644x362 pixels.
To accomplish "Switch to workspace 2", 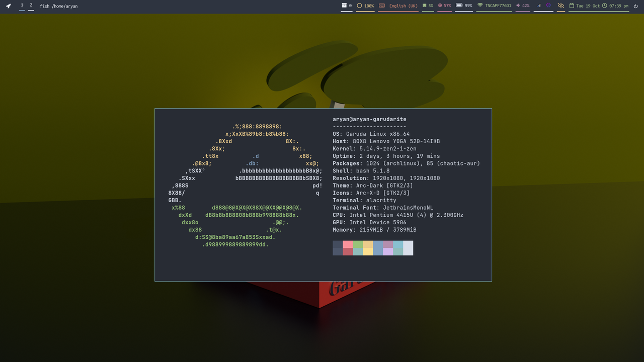I will point(31,6).
